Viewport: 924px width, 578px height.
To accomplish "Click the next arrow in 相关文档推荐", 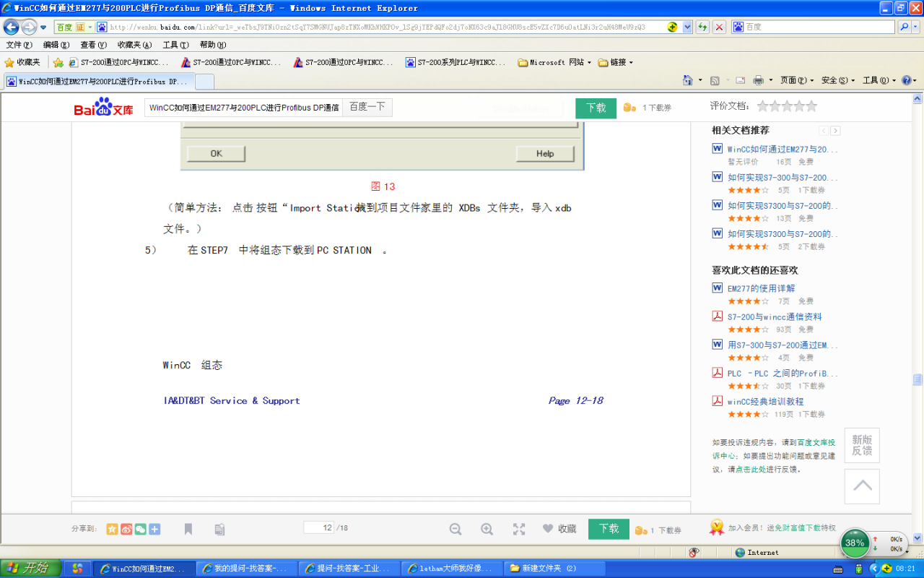I will 835,131.
